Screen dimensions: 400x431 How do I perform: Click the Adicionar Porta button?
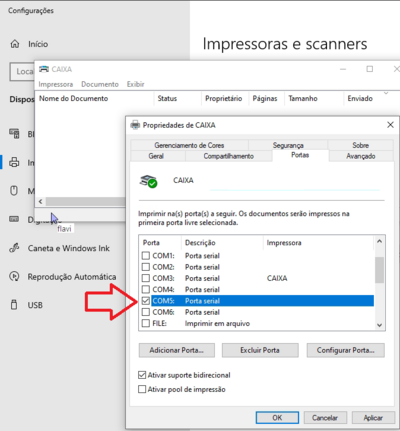pyautogui.click(x=177, y=350)
